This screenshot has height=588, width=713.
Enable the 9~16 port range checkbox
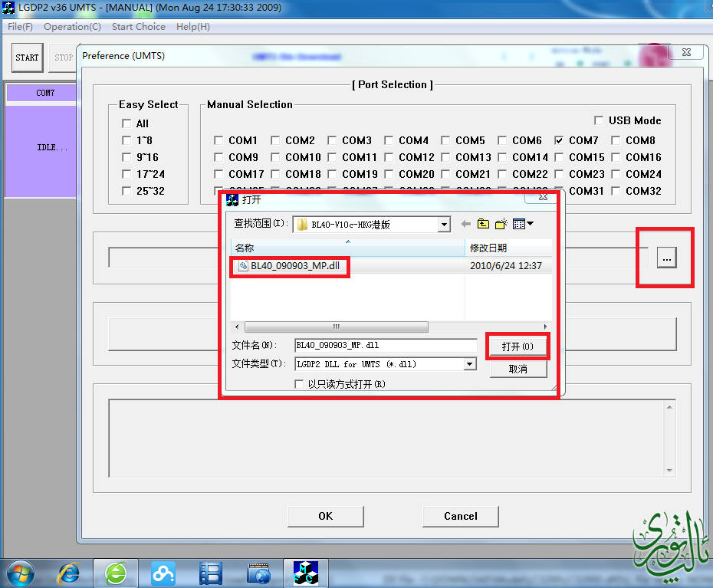(x=127, y=157)
